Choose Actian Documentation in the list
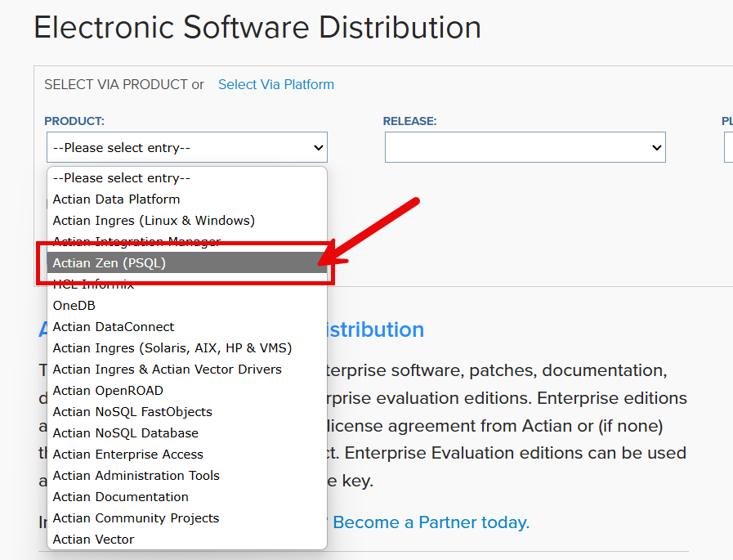The image size is (733, 560). click(x=187, y=497)
